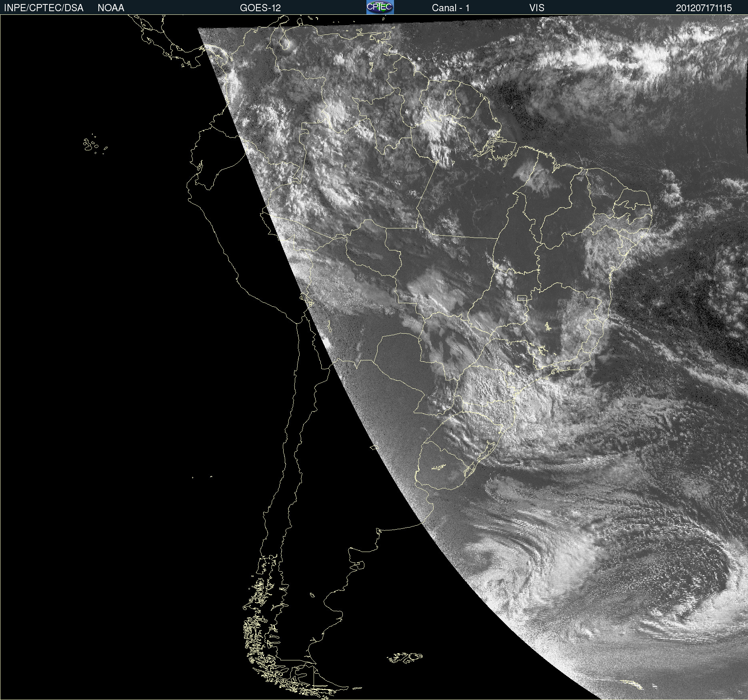The height and width of the screenshot is (700, 748).
Task: Click the INPE/CPTEC/DSA header text
Action: click(44, 8)
